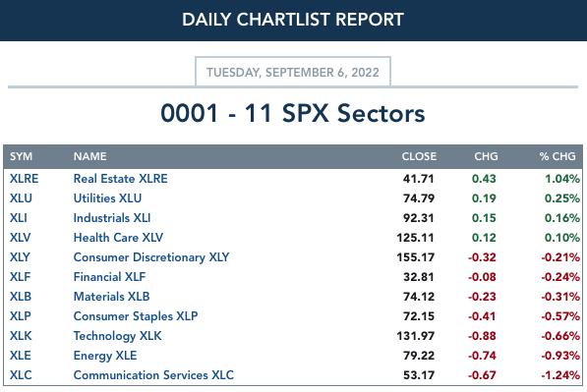587x392 pixels.
Task: Sort by the SYM column header
Action: tap(21, 156)
